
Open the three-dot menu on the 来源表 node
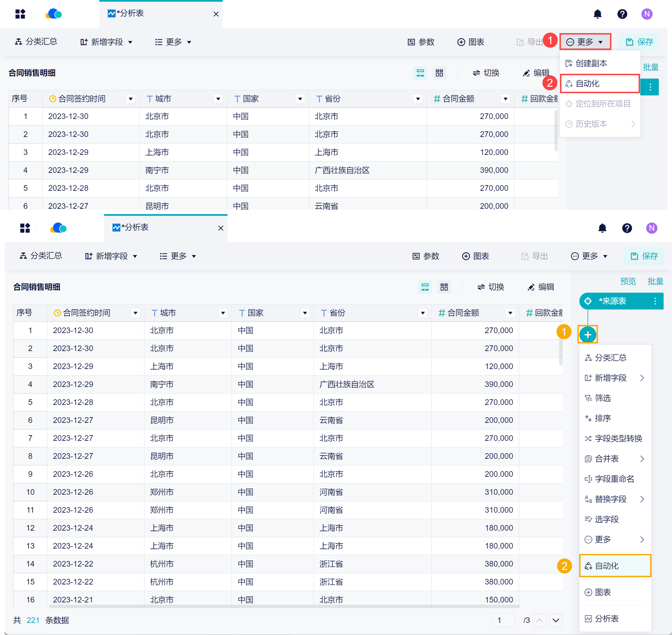click(655, 301)
